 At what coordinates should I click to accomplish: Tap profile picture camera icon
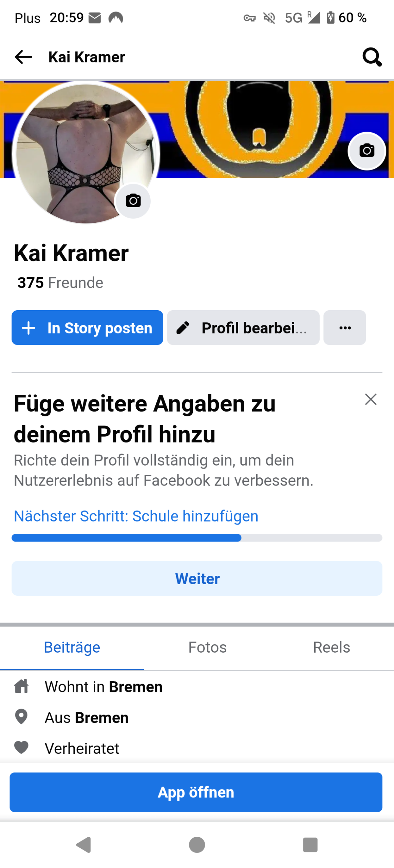[x=133, y=200]
